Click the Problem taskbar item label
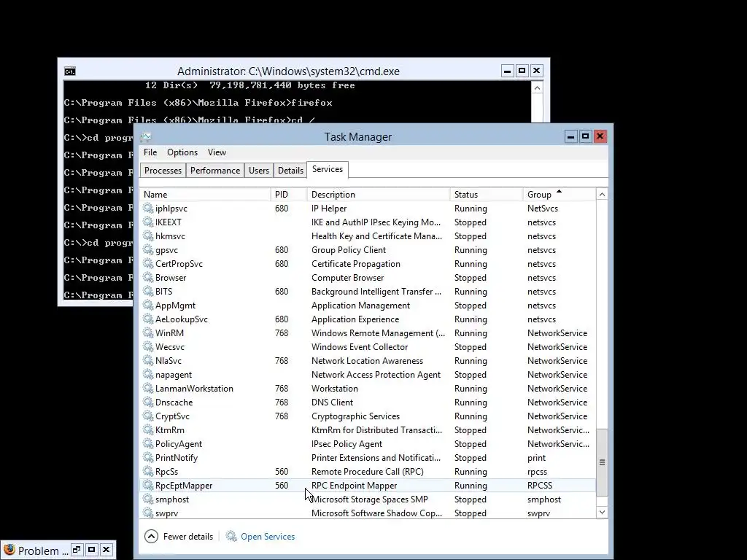 (43, 551)
